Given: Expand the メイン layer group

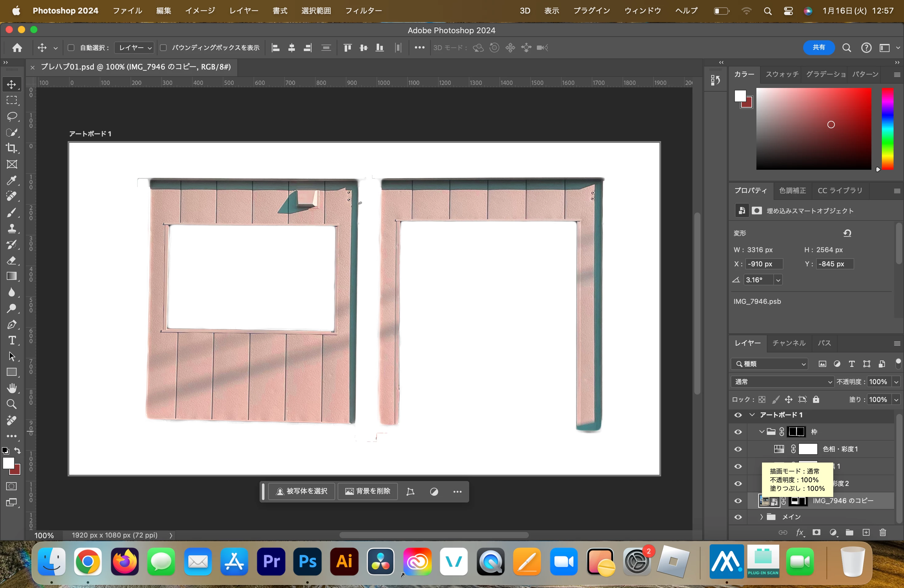Looking at the screenshot, I should pos(761,517).
